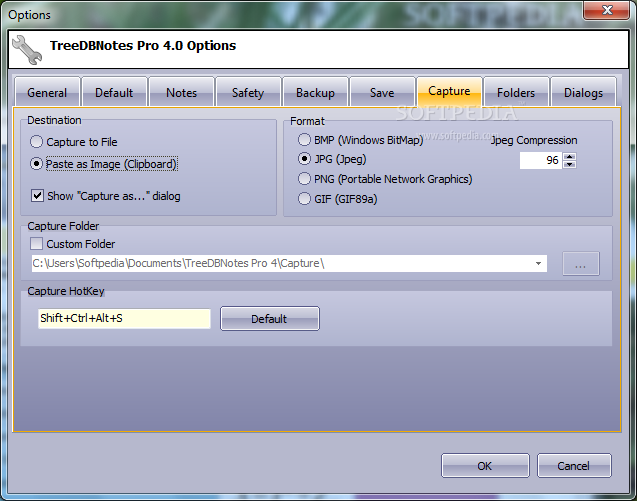
Task: Switch to the Save tab
Action: [382, 92]
